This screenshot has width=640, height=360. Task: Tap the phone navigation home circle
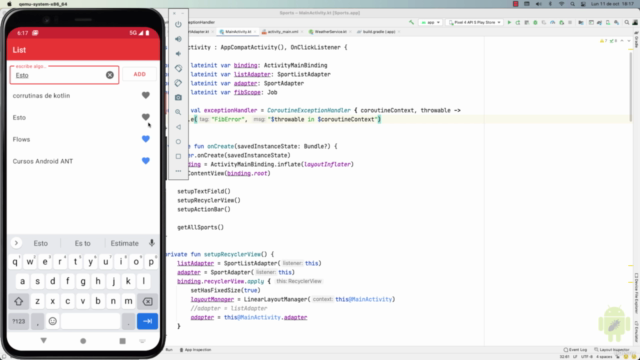[x=83, y=341]
